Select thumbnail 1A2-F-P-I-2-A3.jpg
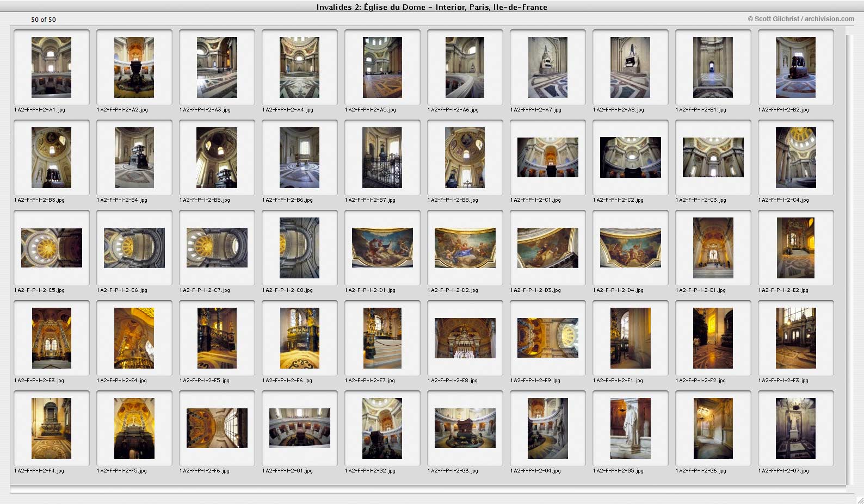 [217, 67]
